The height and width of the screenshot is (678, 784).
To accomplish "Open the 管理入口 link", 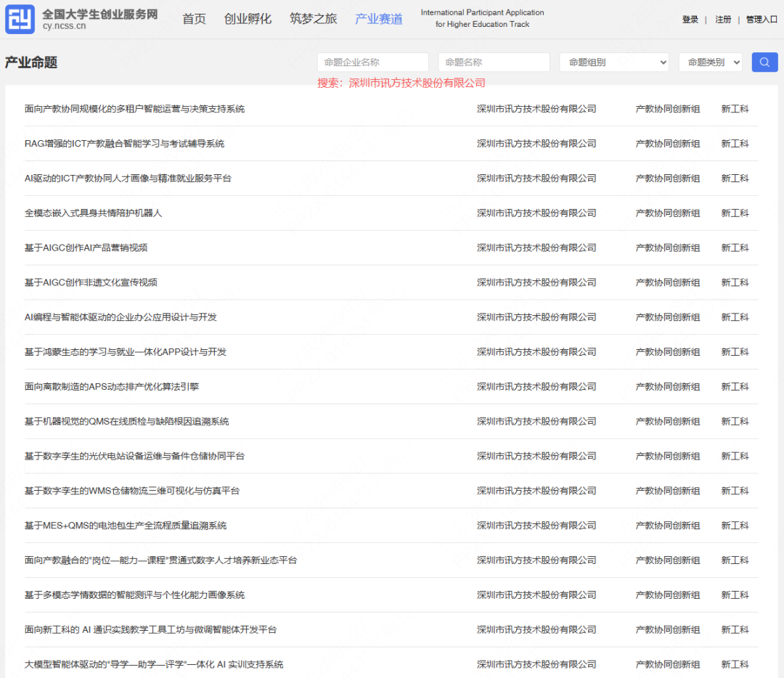I will pyautogui.click(x=761, y=20).
